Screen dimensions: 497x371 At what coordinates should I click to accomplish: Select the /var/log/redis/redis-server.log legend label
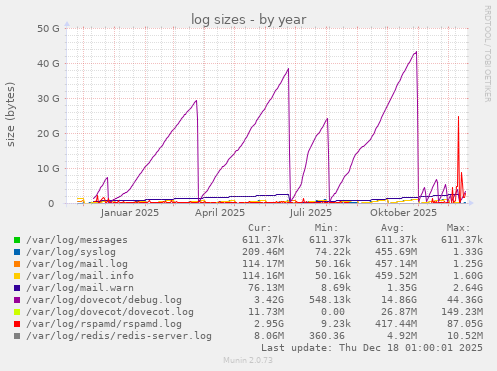119,336
